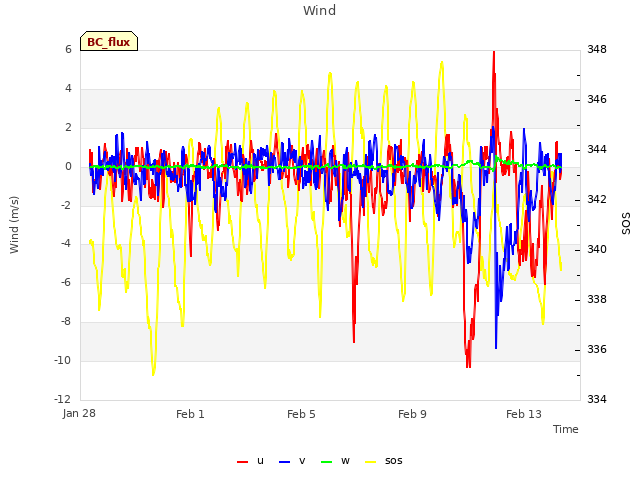Click the Feb 9 date tick
This screenshot has height=480, width=640.
click(x=412, y=414)
